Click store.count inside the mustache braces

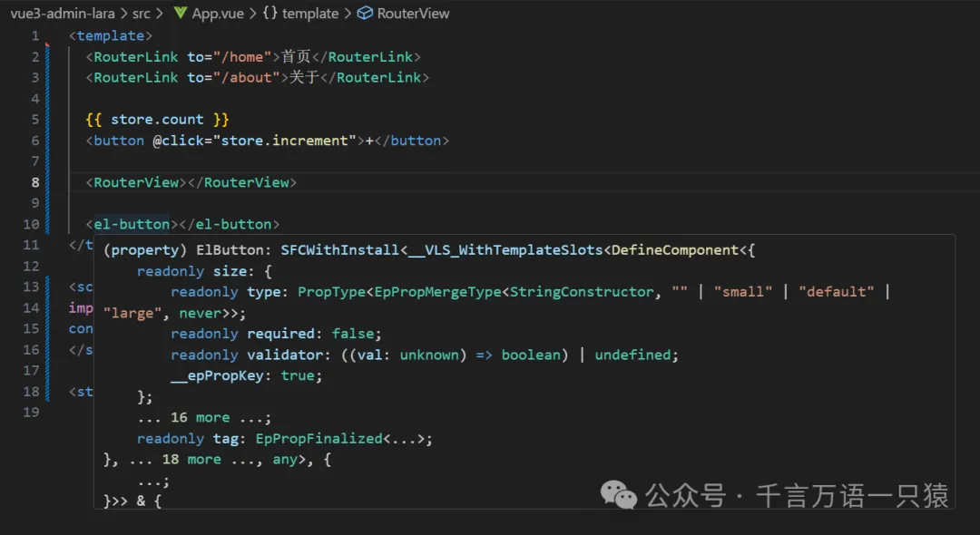point(157,120)
